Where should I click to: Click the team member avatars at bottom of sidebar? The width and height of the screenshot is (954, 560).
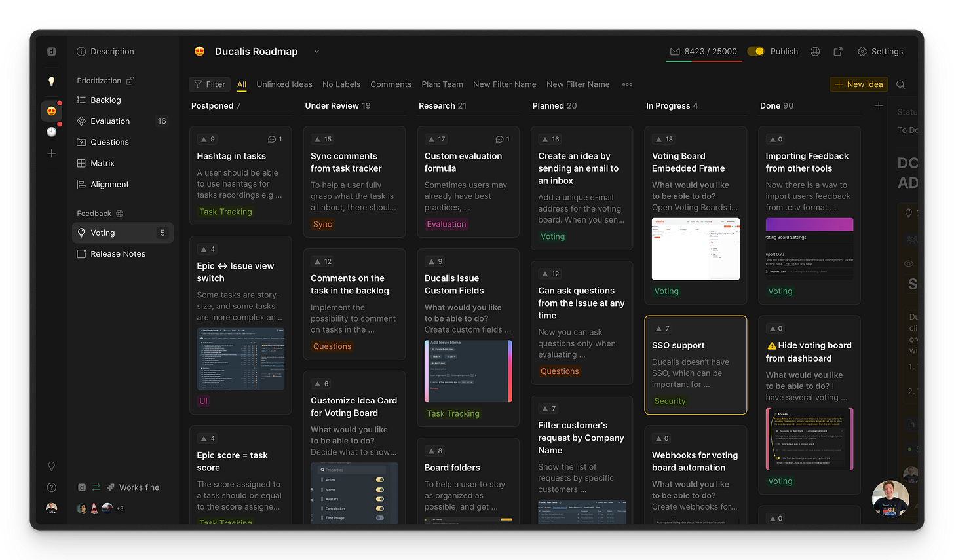coord(100,508)
